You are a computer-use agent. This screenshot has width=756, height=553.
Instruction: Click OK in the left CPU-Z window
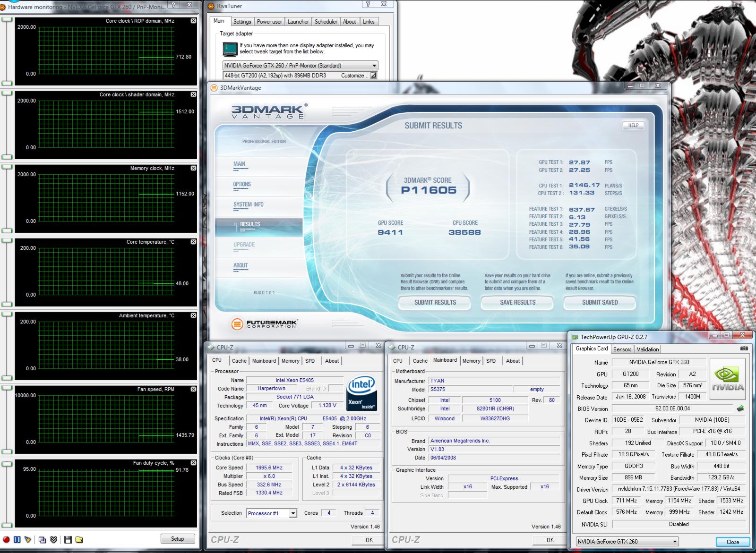[369, 540]
